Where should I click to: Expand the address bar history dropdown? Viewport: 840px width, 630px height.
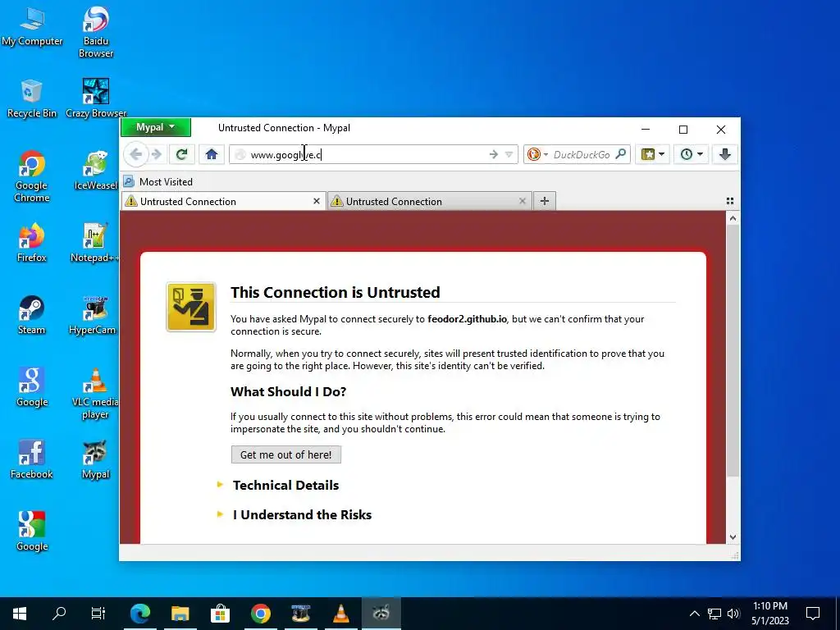tap(509, 155)
